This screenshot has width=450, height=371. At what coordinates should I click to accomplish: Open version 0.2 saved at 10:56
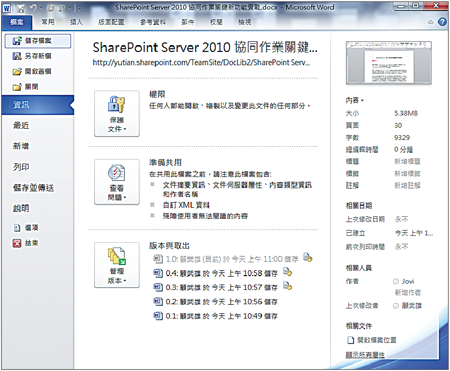222,302
